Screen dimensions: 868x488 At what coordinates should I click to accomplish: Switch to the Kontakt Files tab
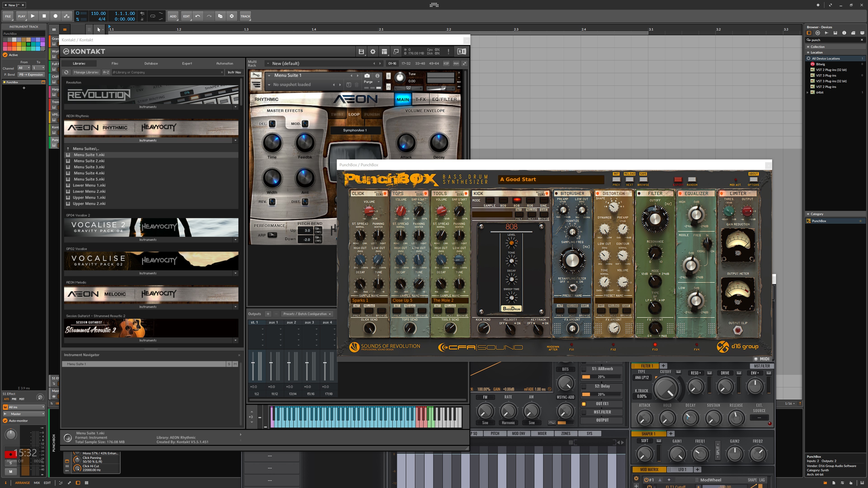tap(115, 63)
